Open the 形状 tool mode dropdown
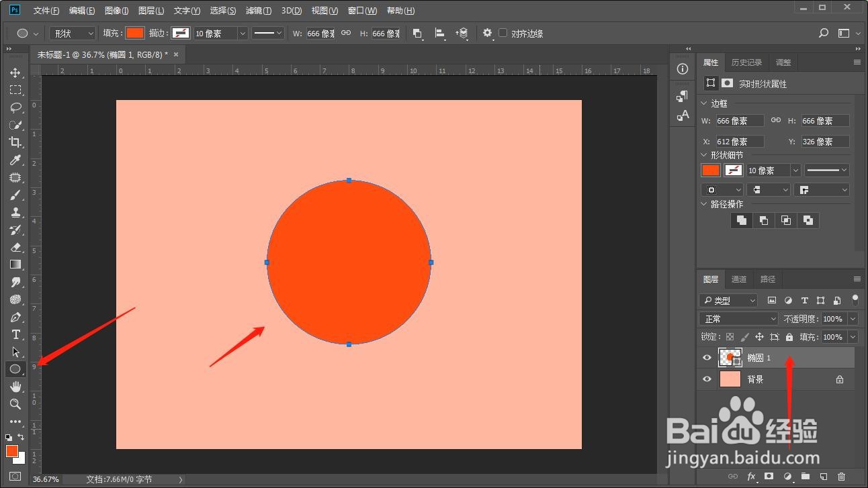The height and width of the screenshot is (488, 868). point(74,33)
